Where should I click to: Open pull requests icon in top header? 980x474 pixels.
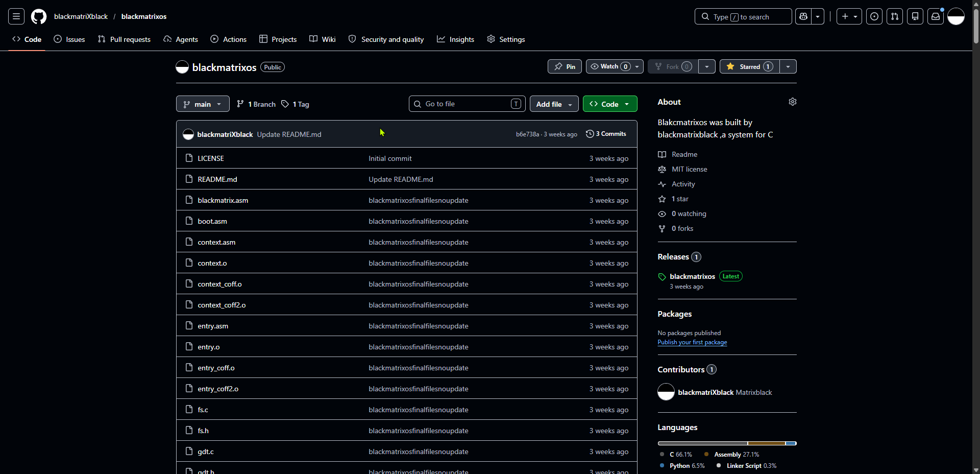(x=895, y=16)
